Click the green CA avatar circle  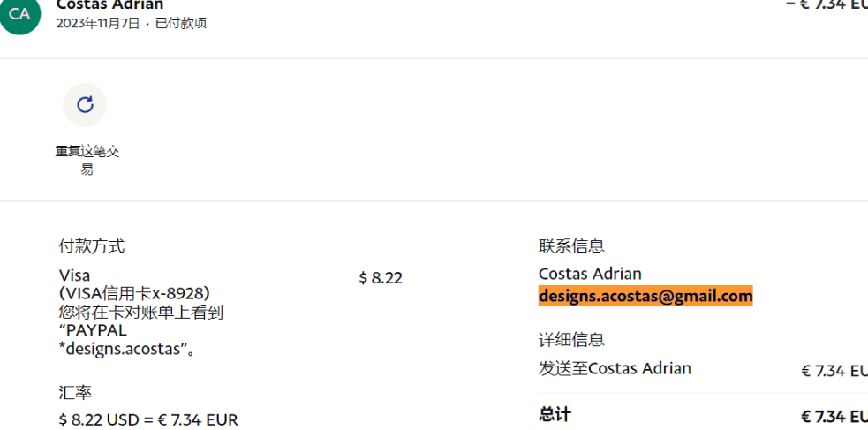[20, 14]
